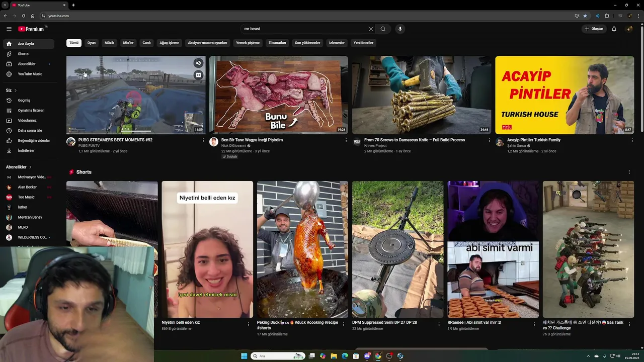This screenshot has width=644, height=362.
Task: Open the YouTube hamburger guide menu
Action: pos(9,29)
